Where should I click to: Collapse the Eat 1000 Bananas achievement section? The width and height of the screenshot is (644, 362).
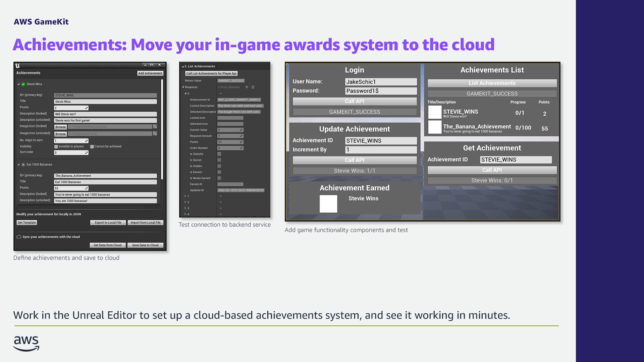[x=18, y=165]
